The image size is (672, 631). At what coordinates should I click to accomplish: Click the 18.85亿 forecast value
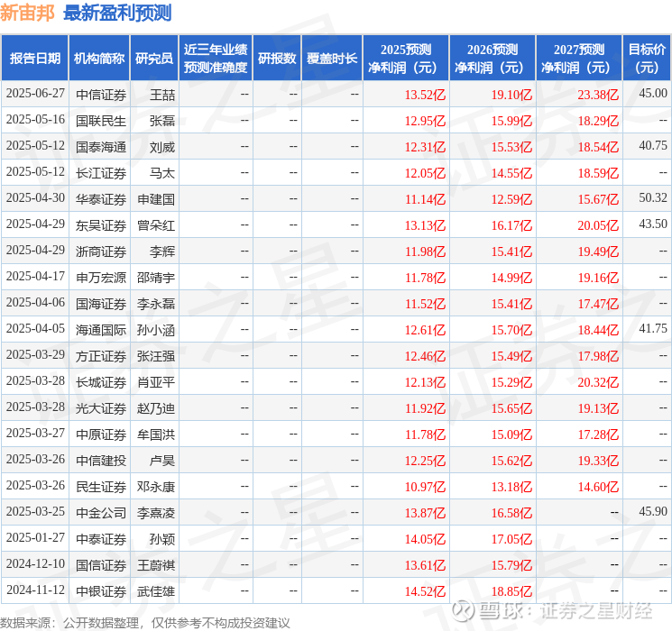coord(511,591)
